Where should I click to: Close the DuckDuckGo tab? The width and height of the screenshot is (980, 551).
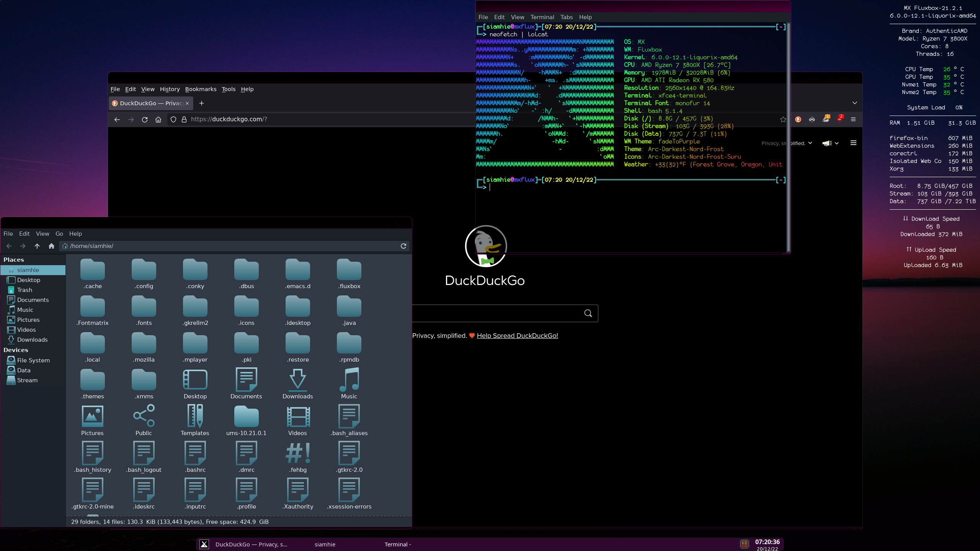pyautogui.click(x=187, y=103)
